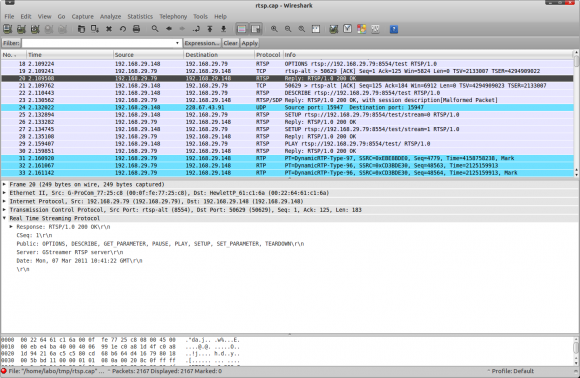
Task: Select packet 22 DESCRIBE request row
Action: click(287, 93)
